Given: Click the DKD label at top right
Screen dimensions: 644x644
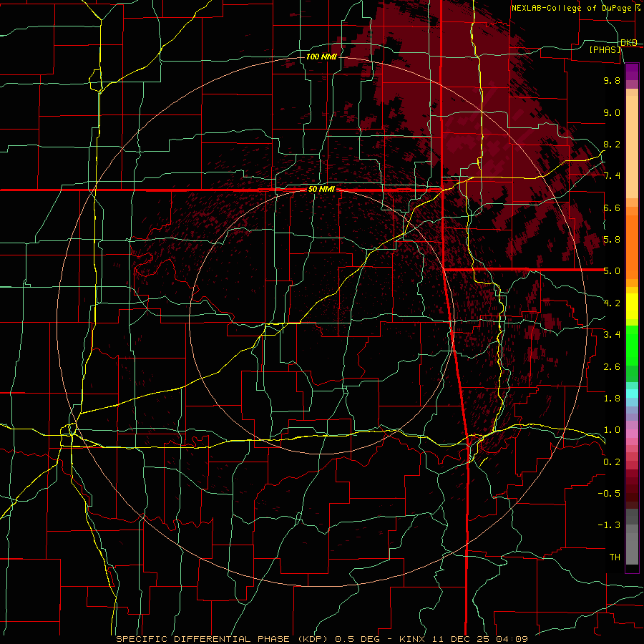Looking at the screenshot, I should click(629, 42).
